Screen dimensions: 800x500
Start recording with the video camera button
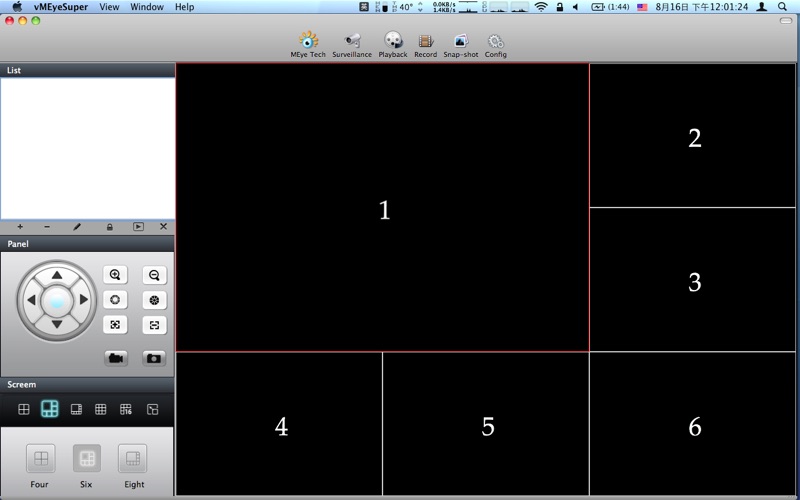[x=116, y=358]
